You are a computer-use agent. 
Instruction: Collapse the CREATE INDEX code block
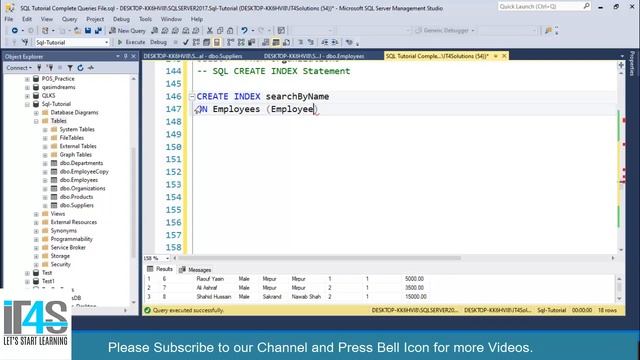pos(192,97)
